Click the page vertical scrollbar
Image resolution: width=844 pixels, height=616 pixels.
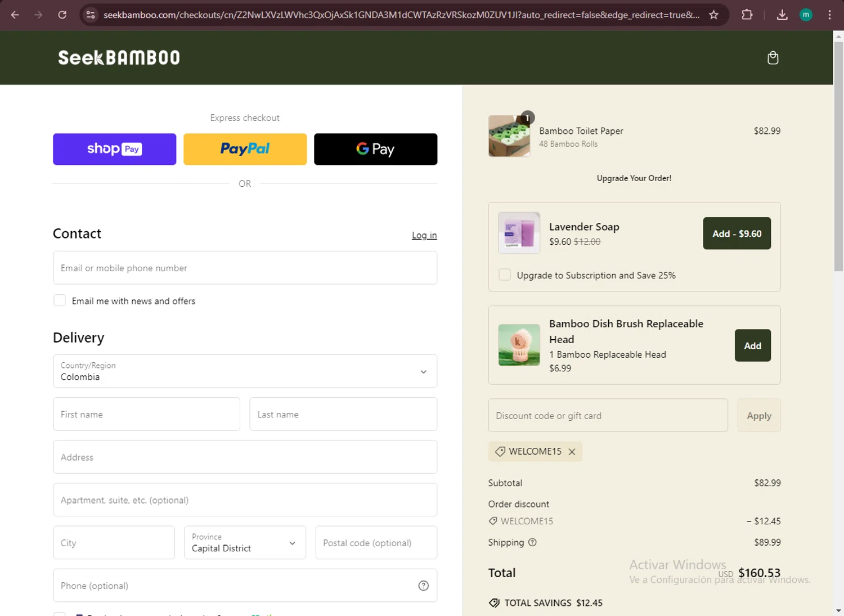click(838, 158)
